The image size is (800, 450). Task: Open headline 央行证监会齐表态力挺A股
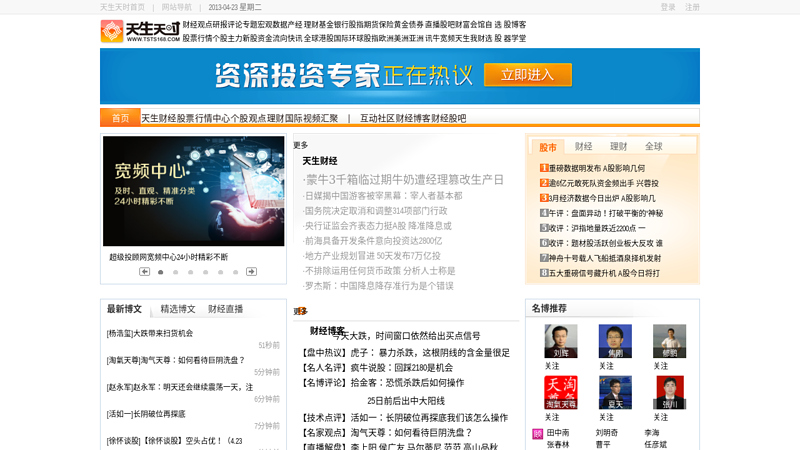[377, 226]
